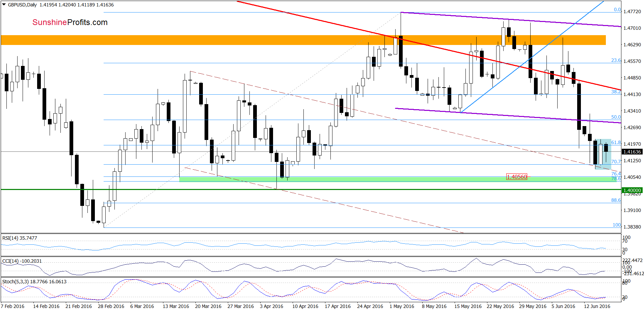This screenshot has width=644, height=311.
Task: Click the 23.6 Fibonacci level label
Action: (x=616, y=60)
